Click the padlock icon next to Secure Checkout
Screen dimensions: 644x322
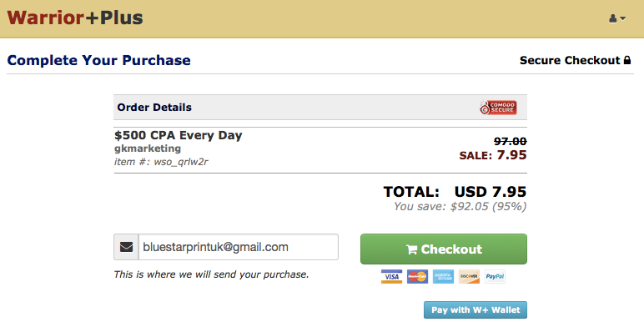click(x=627, y=60)
